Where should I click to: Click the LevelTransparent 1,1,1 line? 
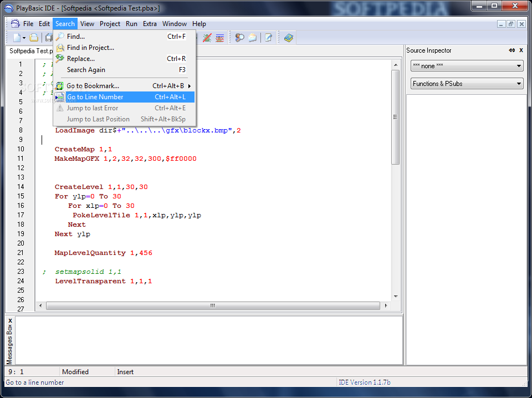[104, 281]
